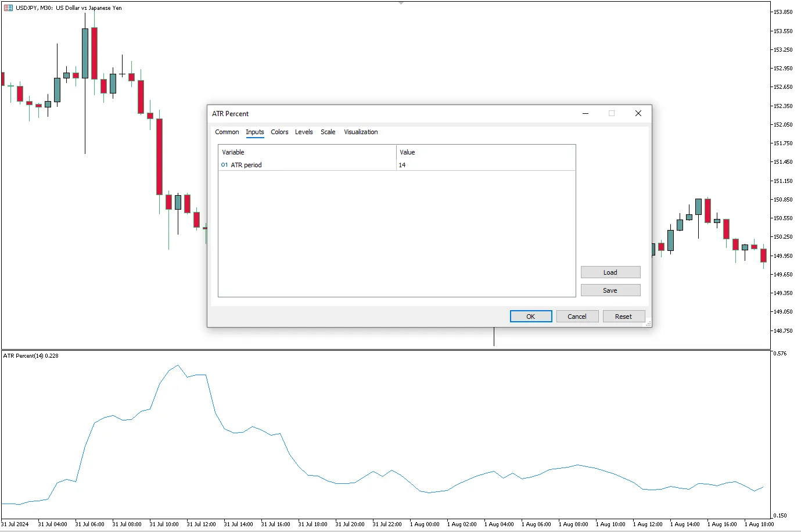Click the Value column header

485,152
